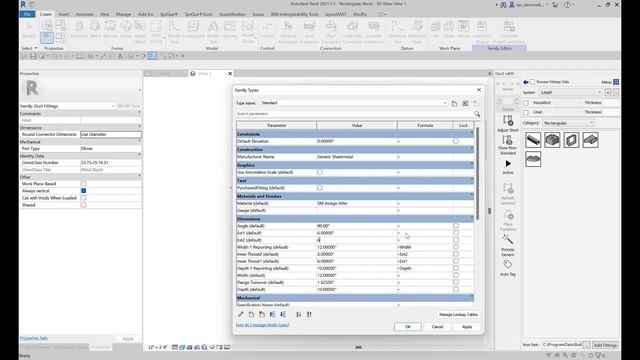Click the New parameter icon in bottom toolbar
This screenshot has width=640, height=360.
tap(251, 314)
